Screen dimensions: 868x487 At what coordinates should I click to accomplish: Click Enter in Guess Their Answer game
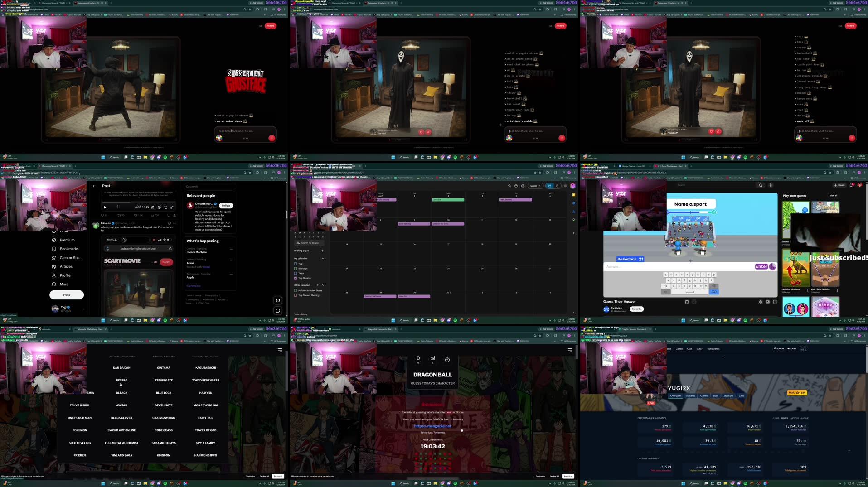[x=761, y=266]
